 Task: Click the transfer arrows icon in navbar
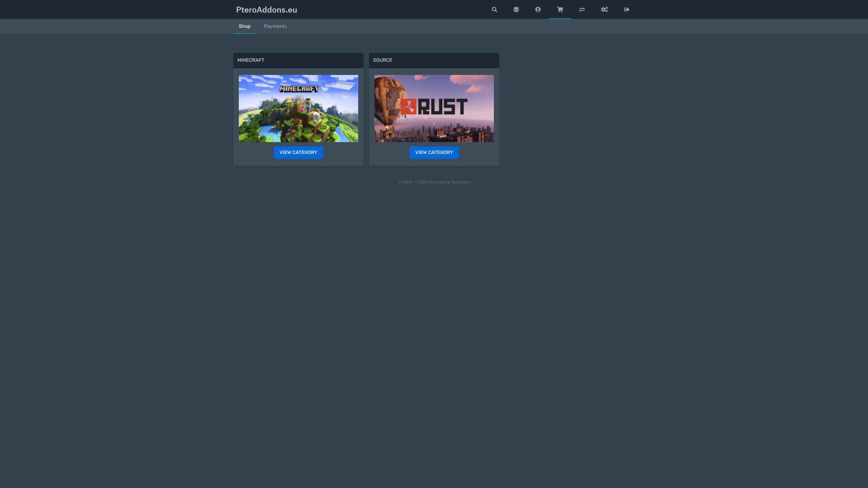point(581,9)
